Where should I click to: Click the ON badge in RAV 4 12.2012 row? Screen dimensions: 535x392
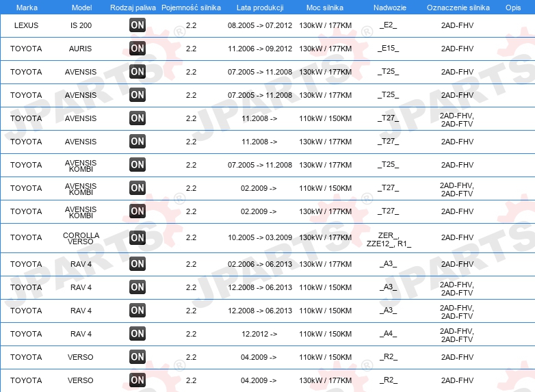(x=138, y=333)
